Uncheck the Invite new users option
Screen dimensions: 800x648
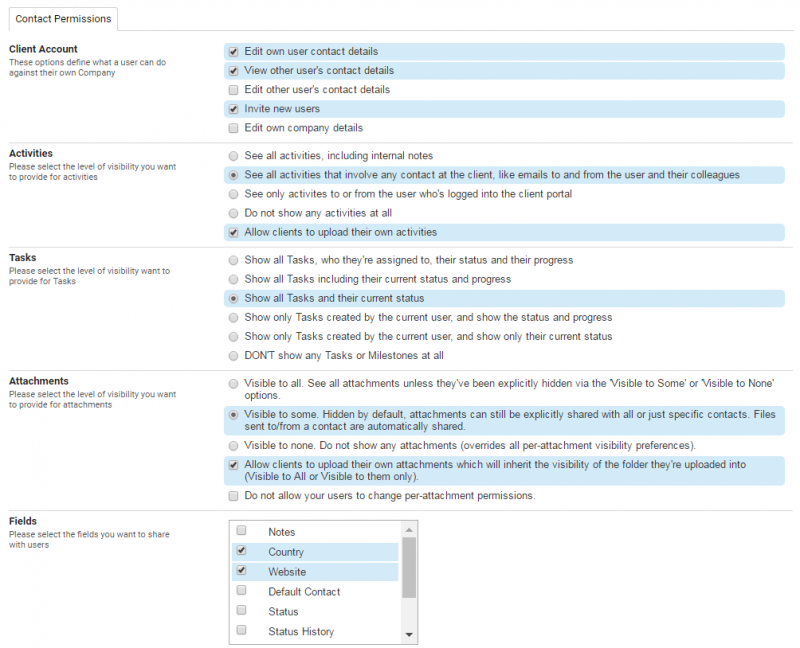pyautogui.click(x=233, y=109)
